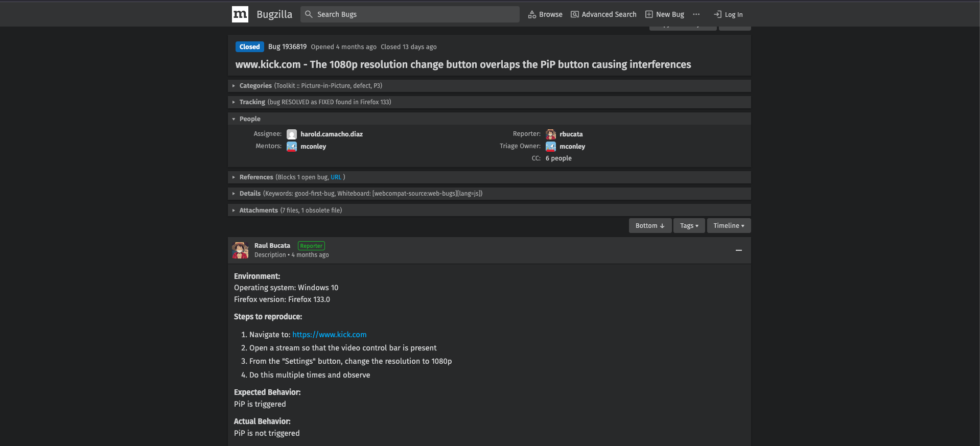Click the Firefox version: Firefox 133.0 line
The width and height of the screenshot is (980, 446).
coord(282,299)
